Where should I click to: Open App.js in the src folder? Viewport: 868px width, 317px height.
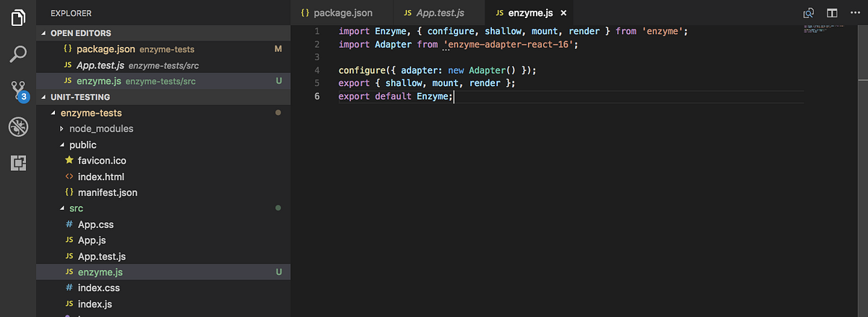pos(163,240)
